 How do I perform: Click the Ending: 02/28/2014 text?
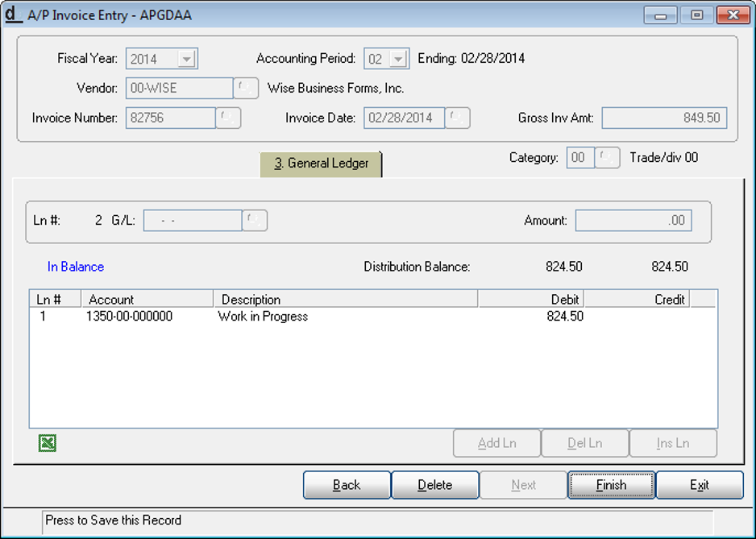(471, 58)
